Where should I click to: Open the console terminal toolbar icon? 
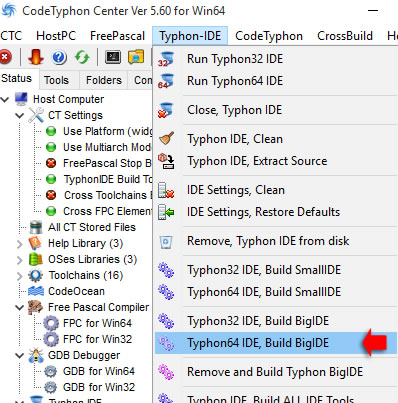113,57
